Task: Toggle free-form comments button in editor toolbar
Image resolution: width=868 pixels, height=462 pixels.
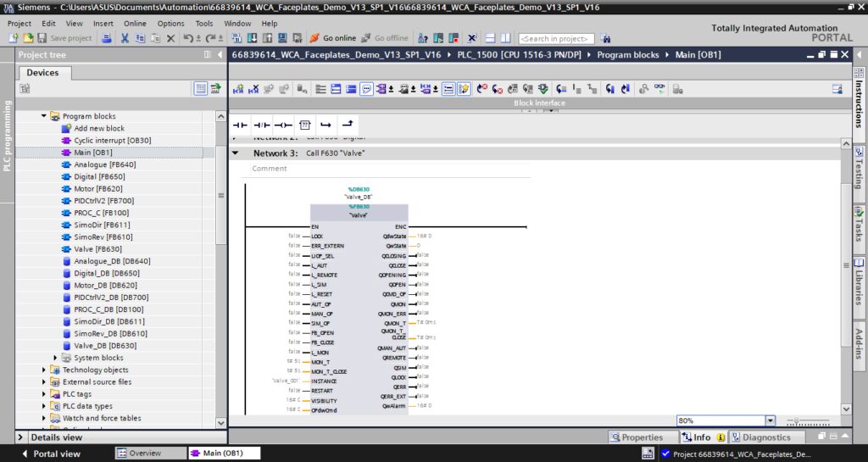Action: [366, 88]
